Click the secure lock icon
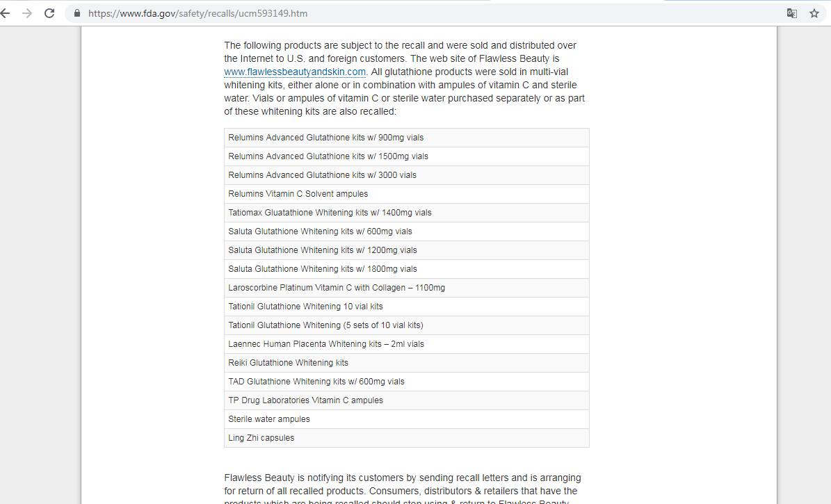The height and width of the screenshot is (504, 831). (x=76, y=13)
